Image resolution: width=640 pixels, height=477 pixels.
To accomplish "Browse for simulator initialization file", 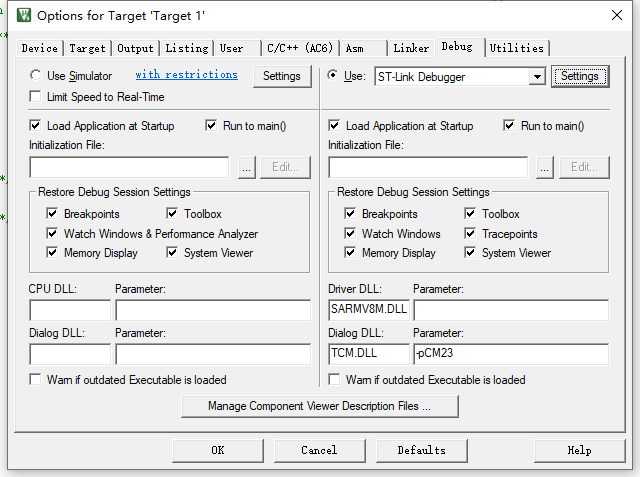I will coord(246,168).
